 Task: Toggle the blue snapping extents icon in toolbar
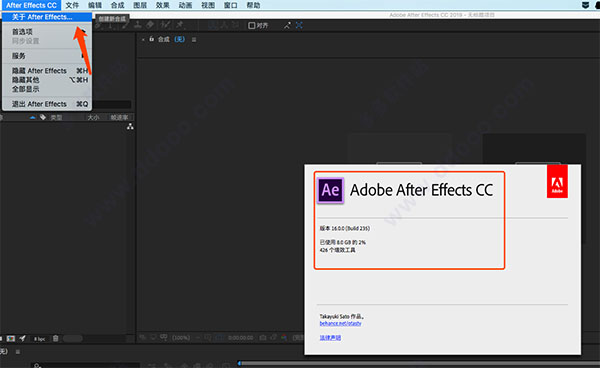tap(299, 25)
